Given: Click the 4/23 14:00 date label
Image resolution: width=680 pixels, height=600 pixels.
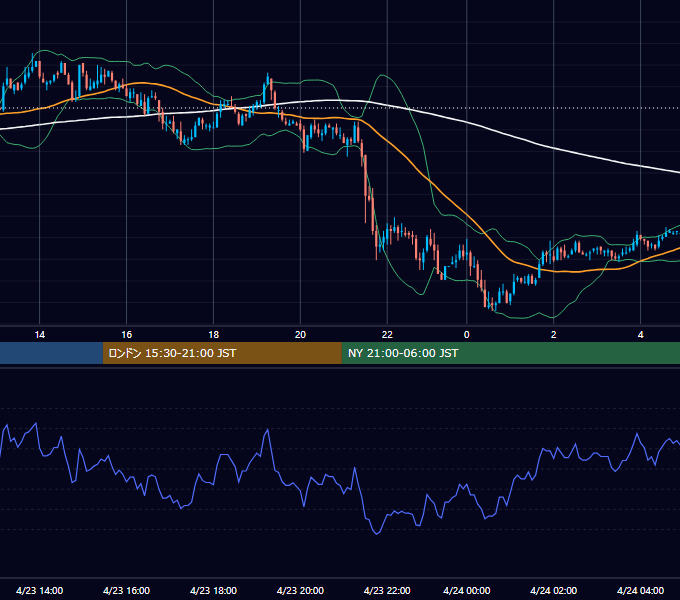Looking at the screenshot, I should click(39, 590).
